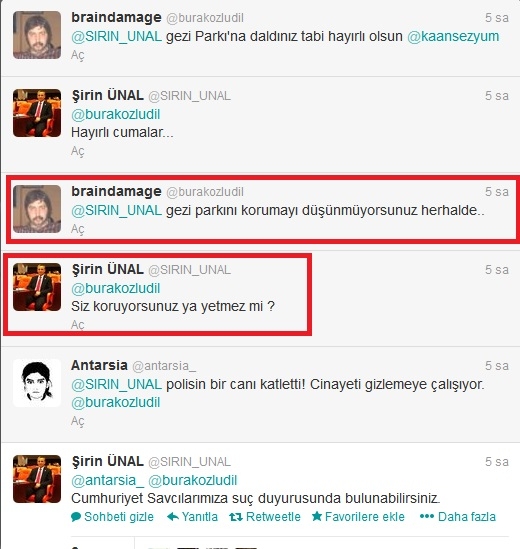Click the Sohbeti gizle speech bubble icon
520x549 pixels.
(x=76, y=517)
